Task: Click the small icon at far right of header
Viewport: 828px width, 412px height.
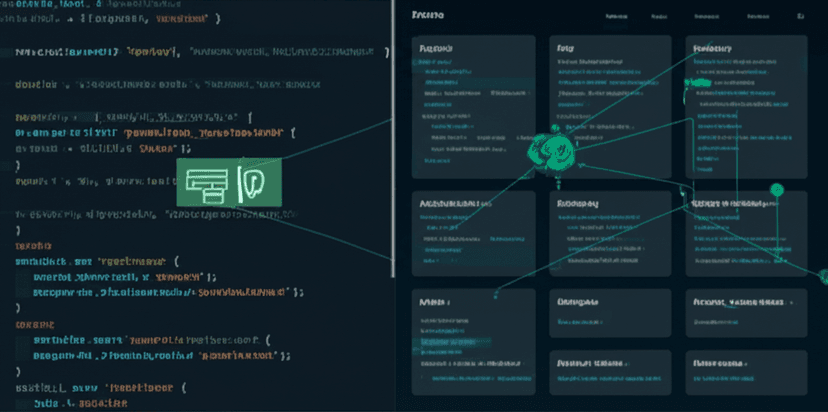Action: [800, 17]
